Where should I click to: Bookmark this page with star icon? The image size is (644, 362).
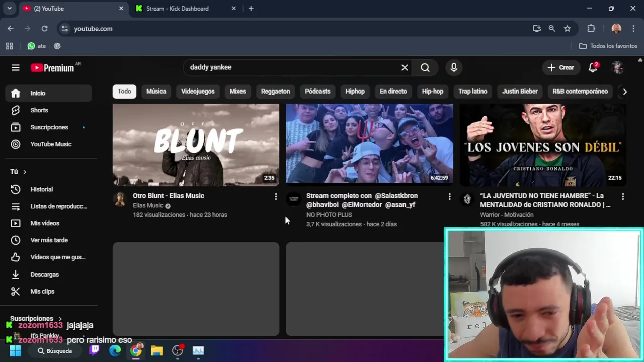coord(567,29)
